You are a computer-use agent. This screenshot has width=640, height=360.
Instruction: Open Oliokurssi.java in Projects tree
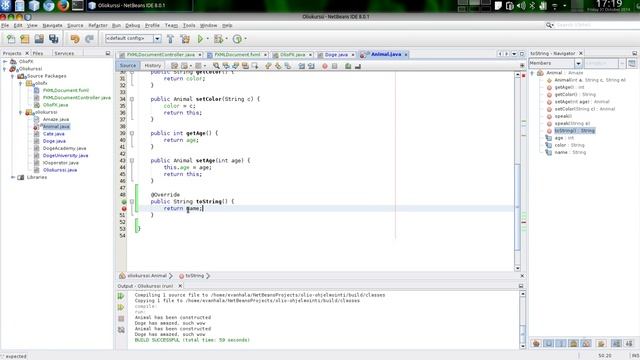point(60,170)
